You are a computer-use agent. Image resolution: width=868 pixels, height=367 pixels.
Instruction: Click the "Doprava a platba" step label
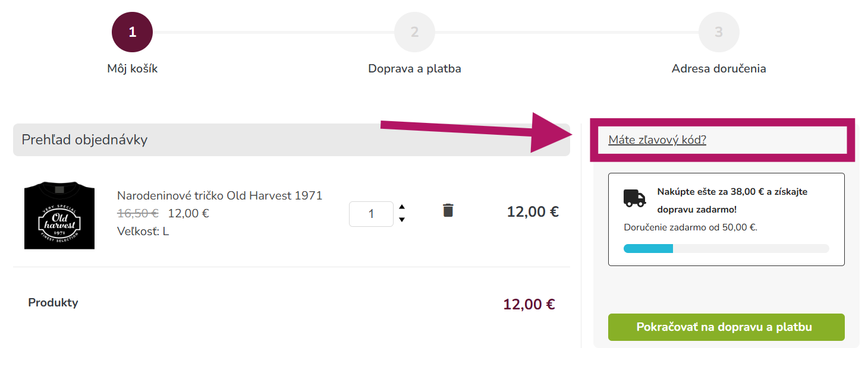coord(414,69)
